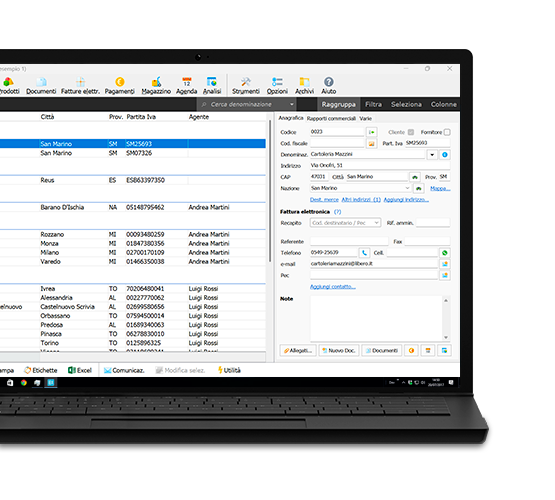Click the phone dial icon beside Telefono
The image size is (555, 500).
coord(364,253)
